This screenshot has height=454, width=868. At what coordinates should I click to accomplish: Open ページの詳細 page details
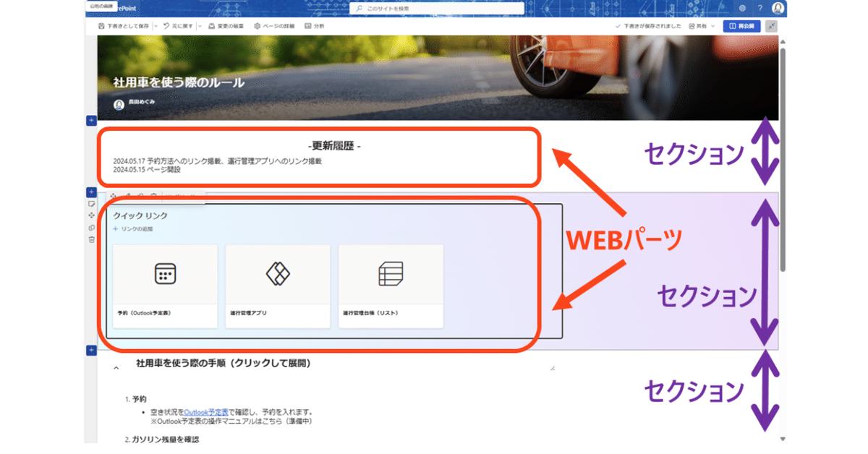[273, 26]
